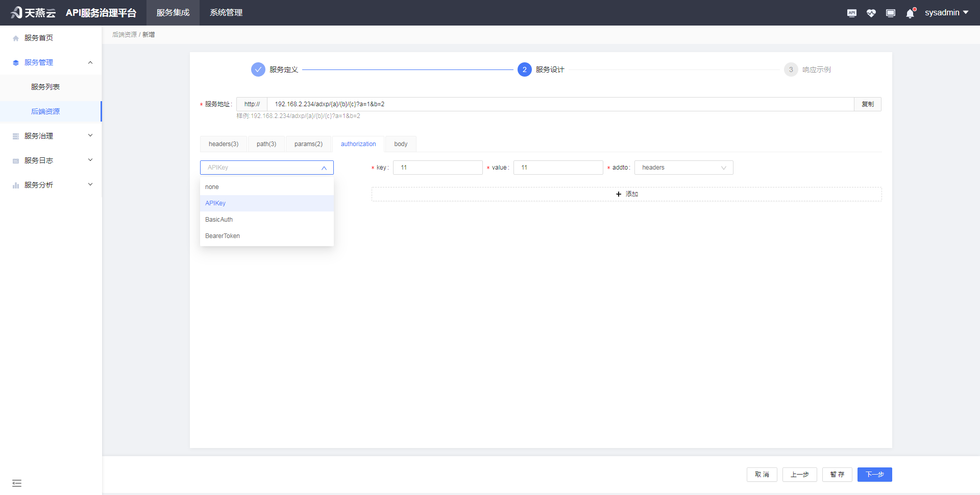Select the 服务管理 layers icon in sidebar

coord(15,62)
